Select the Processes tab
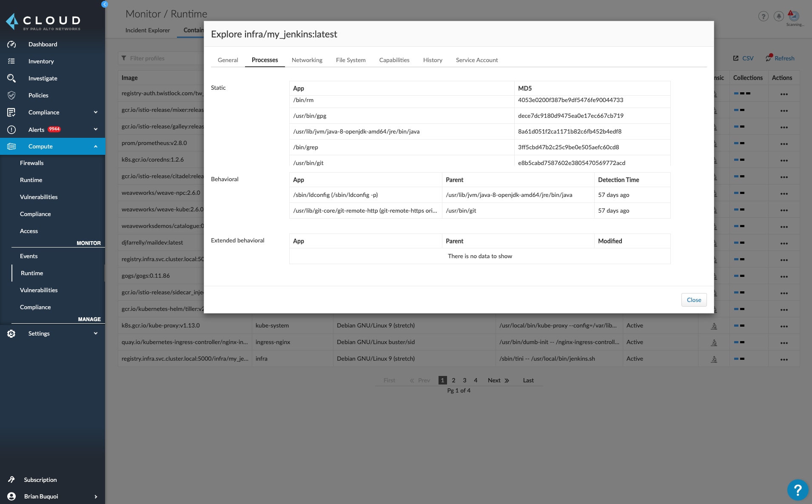 click(265, 60)
